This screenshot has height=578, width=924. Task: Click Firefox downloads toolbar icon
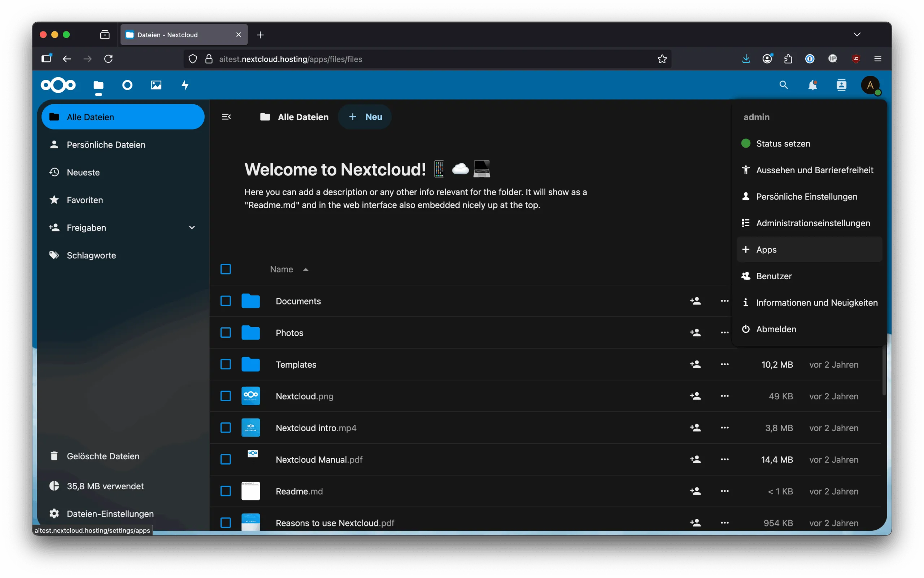tap(746, 59)
